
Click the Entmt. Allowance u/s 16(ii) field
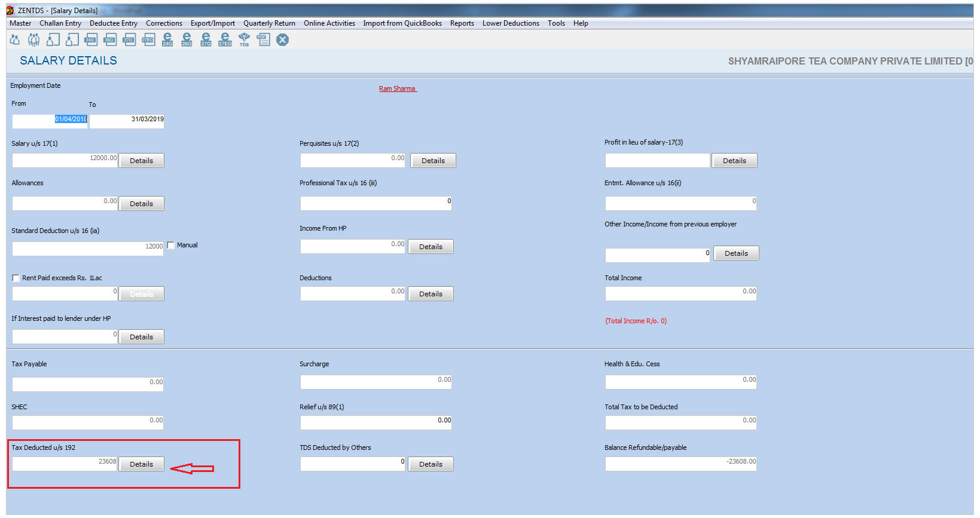click(681, 203)
